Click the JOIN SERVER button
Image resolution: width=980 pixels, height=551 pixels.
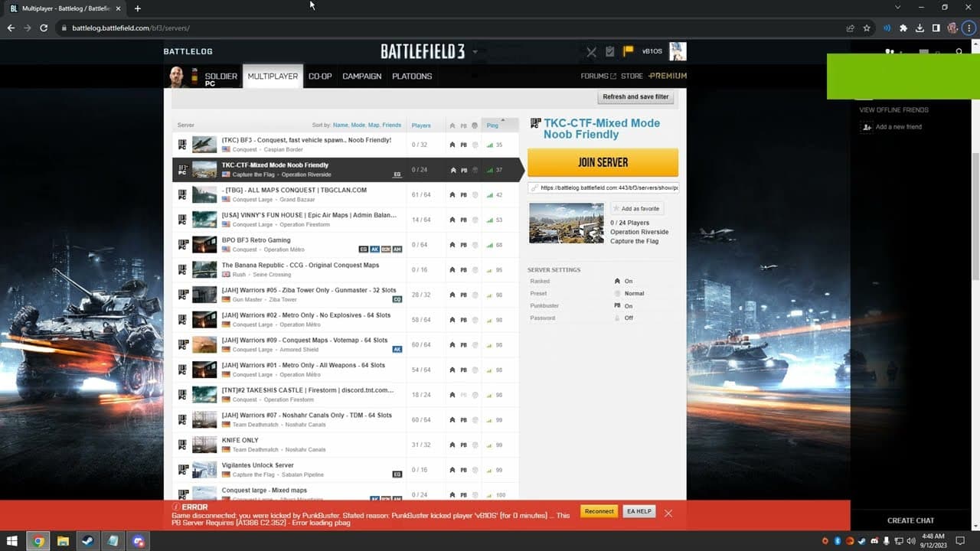(603, 162)
